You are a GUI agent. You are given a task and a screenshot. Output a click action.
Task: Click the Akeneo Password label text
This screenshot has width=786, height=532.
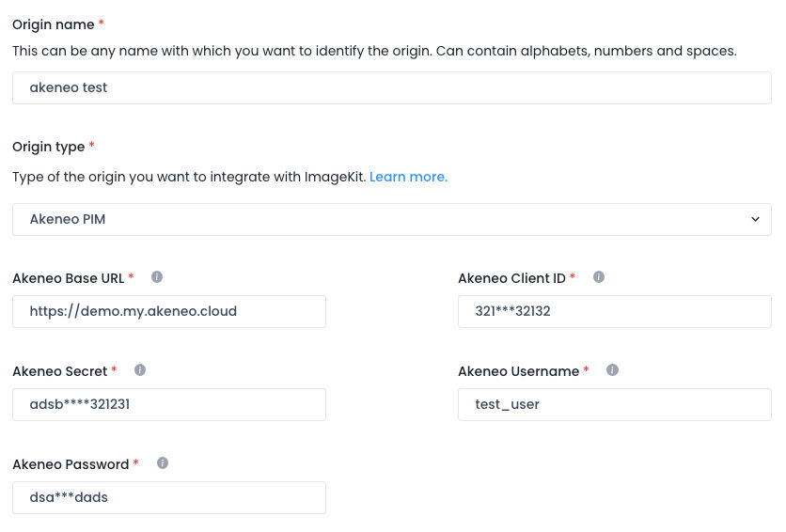pyautogui.click(x=71, y=464)
